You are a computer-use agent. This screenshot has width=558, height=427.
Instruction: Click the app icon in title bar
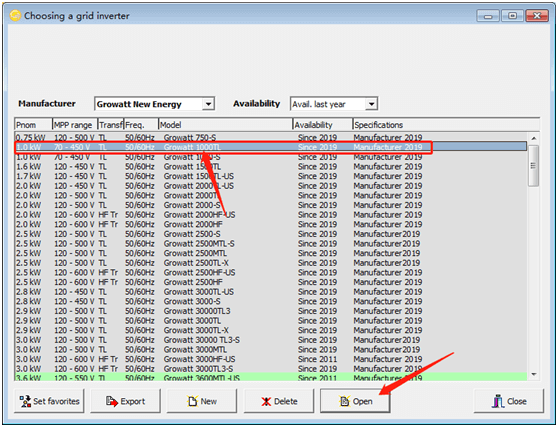click(x=15, y=16)
